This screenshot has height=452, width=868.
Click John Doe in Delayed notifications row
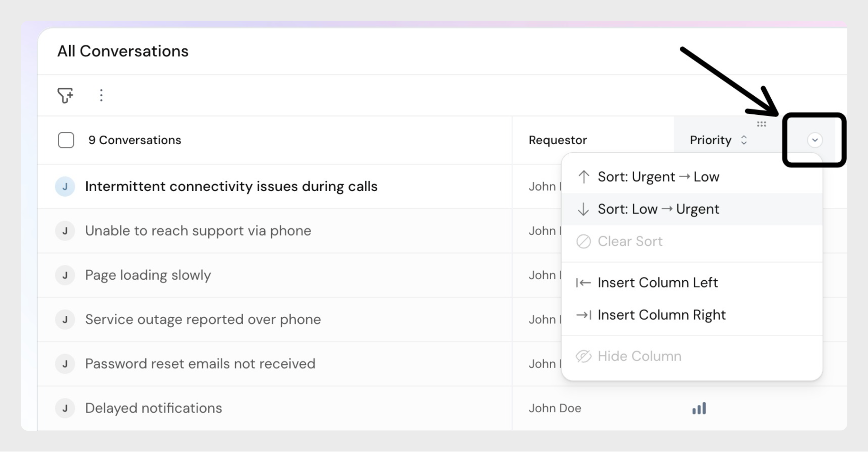pyautogui.click(x=555, y=408)
